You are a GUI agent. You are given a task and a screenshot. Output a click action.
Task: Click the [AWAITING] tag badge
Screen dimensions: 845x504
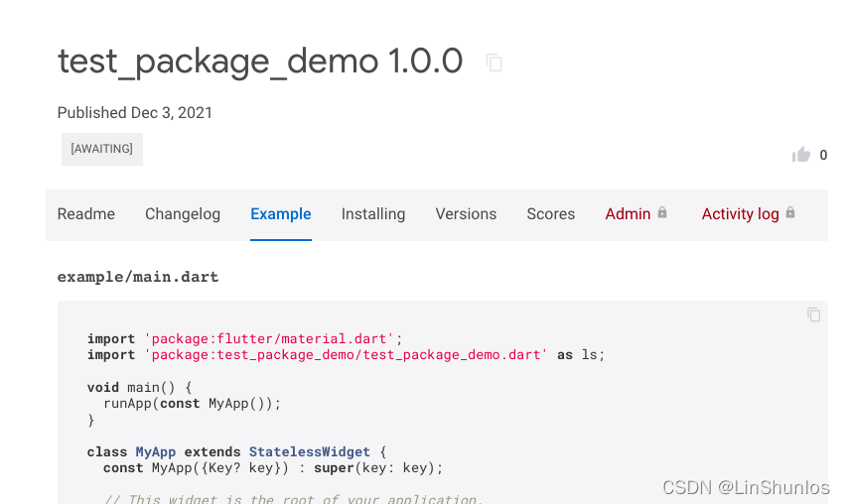tap(102, 149)
